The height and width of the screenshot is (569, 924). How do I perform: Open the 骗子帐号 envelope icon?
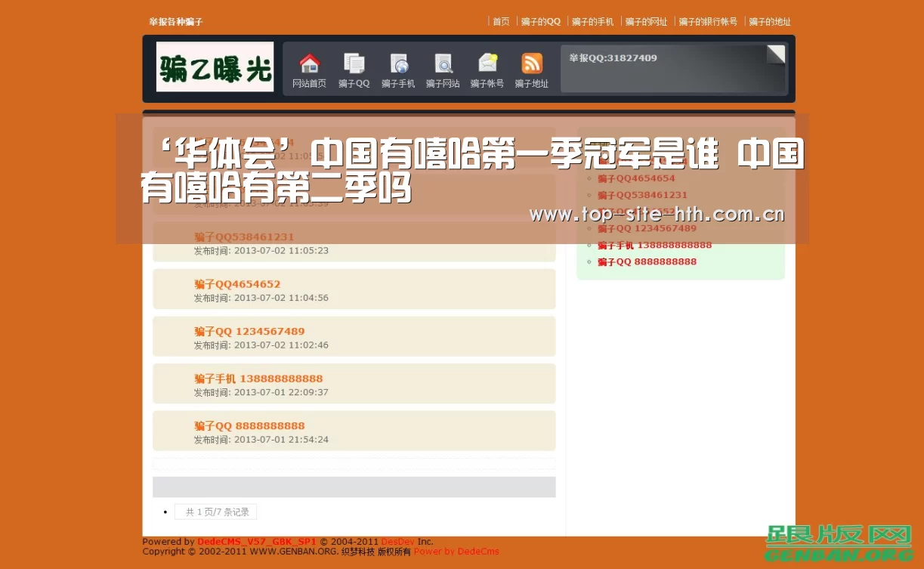487,63
